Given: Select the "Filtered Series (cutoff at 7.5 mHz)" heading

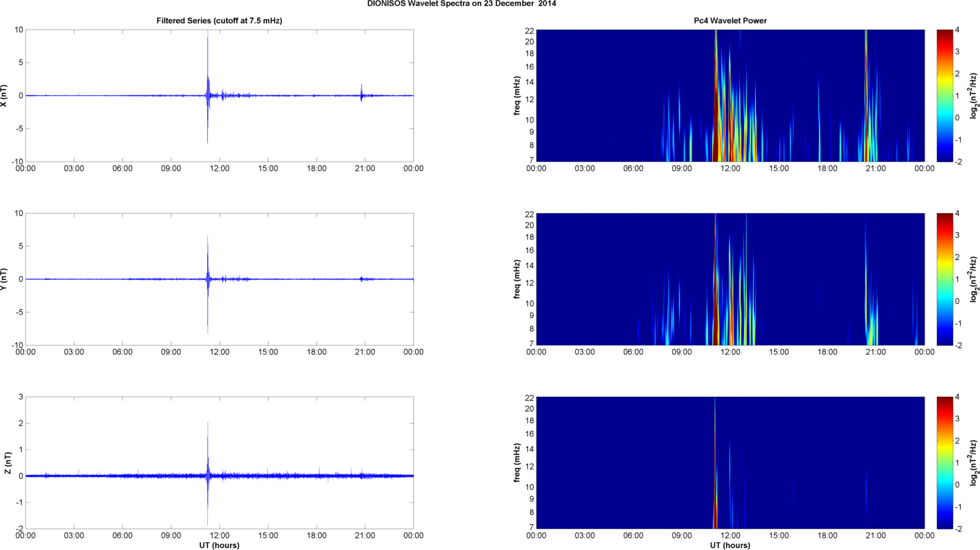Looking at the screenshot, I should pyautogui.click(x=219, y=21).
